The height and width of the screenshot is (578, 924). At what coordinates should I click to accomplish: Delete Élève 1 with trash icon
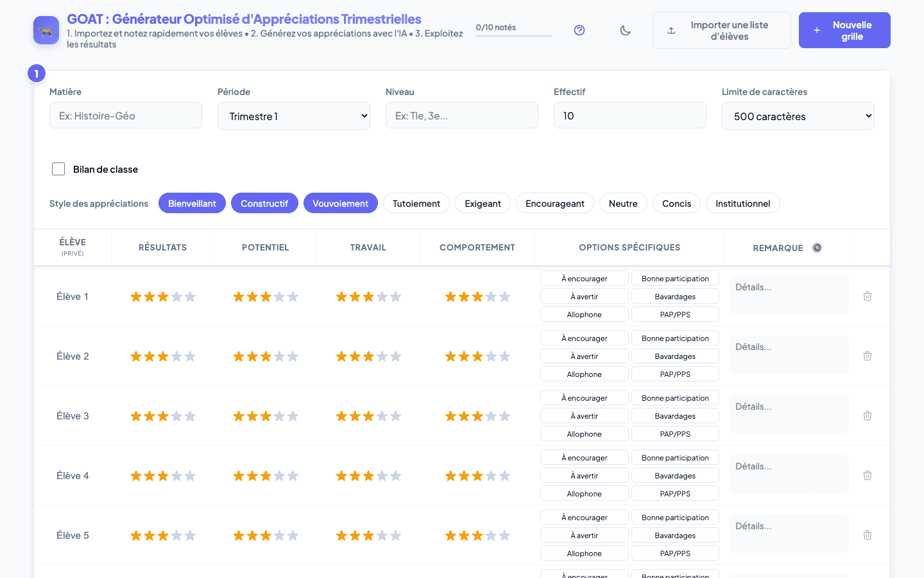point(868,296)
